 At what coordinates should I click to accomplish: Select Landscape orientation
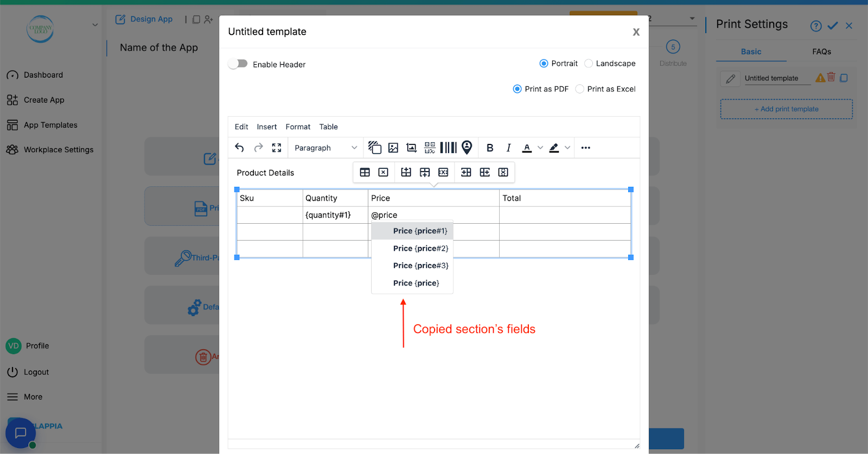coord(589,64)
